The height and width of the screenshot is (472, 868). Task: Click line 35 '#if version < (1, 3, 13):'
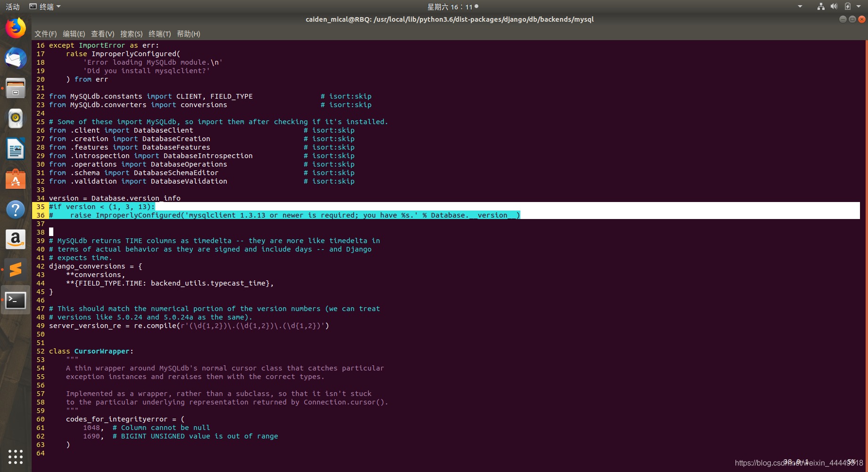[x=102, y=207]
